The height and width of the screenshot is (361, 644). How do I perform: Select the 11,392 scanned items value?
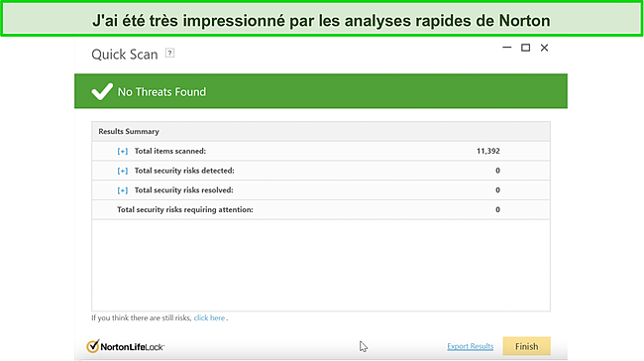click(x=487, y=151)
